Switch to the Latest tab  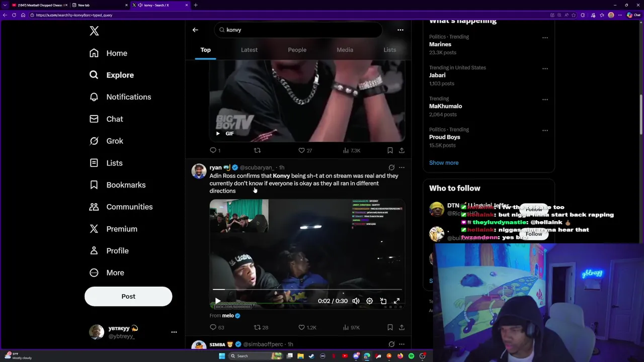click(x=249, y=50)
